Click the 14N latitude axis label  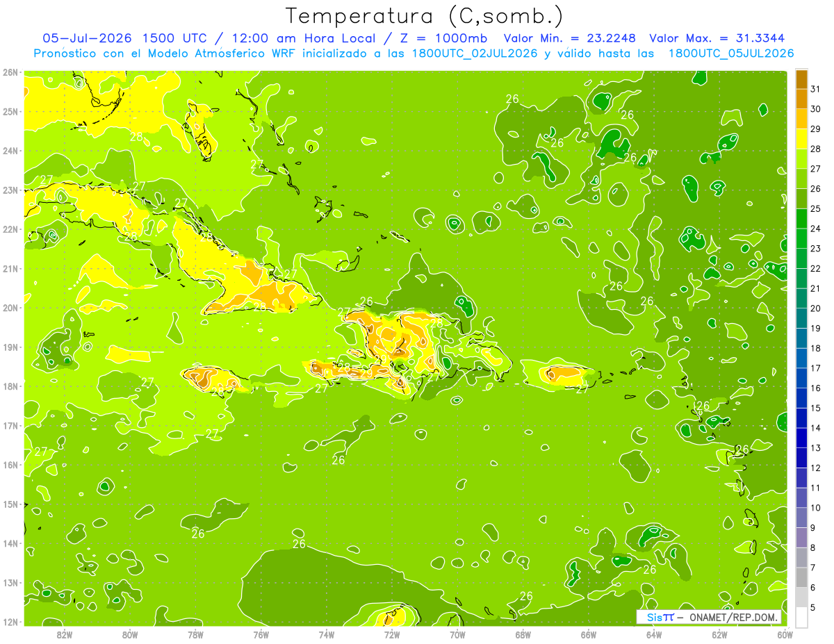10,543
